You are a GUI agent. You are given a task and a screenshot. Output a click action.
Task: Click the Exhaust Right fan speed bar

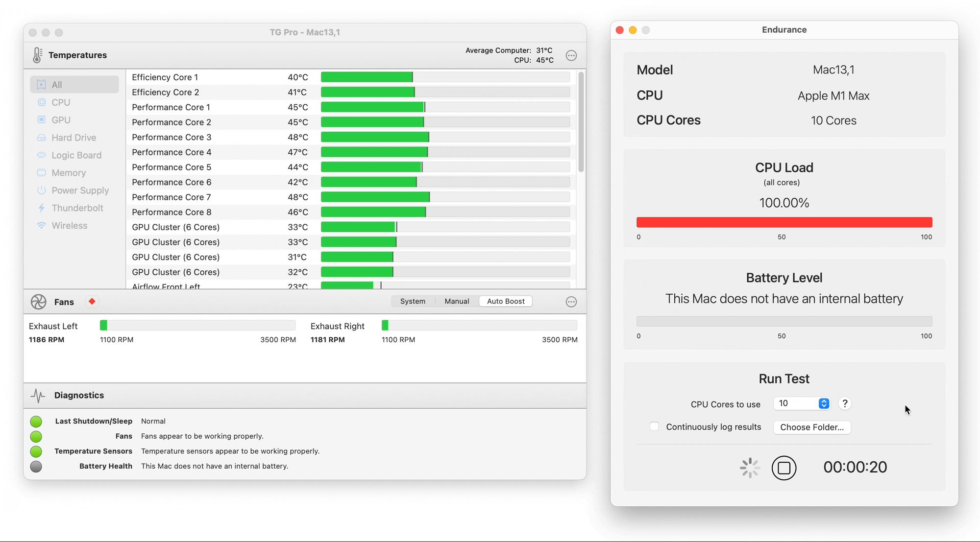tap(479, 325)
